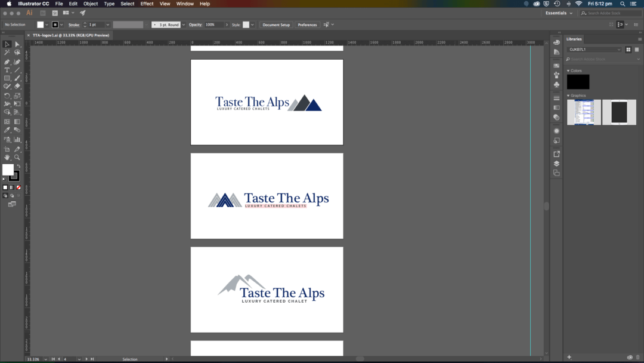Select the Lasso tool
Viewport: 644px width, 363px height.
(17, 53)
